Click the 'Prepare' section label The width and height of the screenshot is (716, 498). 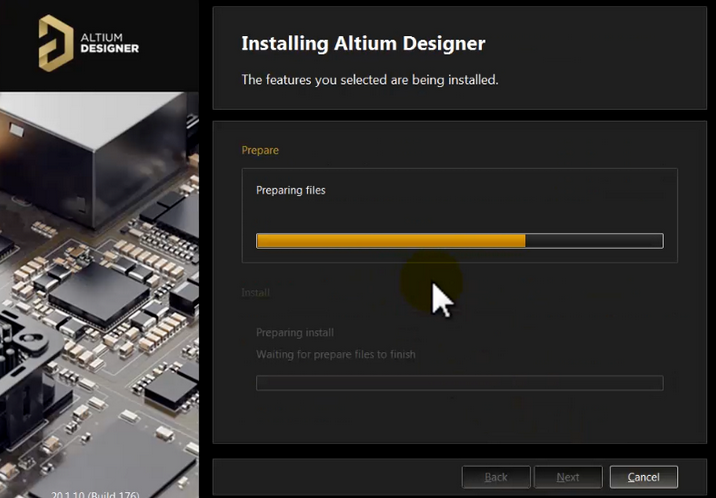pyautogui.click(x=260, y=150)
